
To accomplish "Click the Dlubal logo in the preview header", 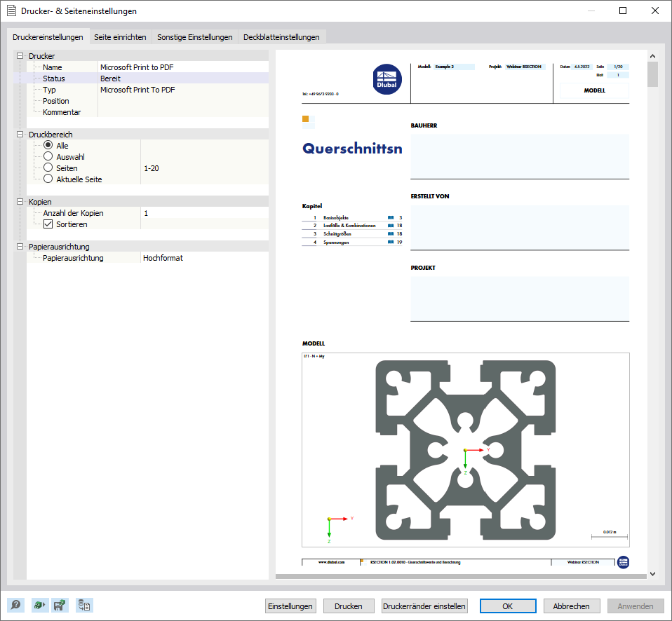I will [387, 79].
